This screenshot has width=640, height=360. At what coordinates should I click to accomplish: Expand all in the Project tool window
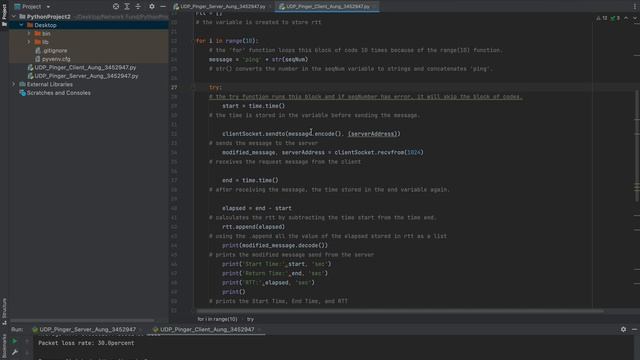pyautogui.click(x=127, y=7)
